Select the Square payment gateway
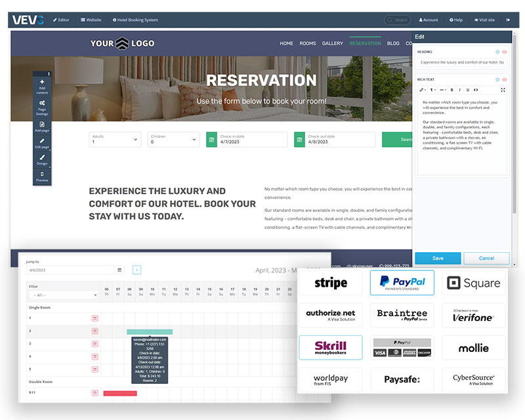Image resolution: width=525 pixels, height=420 pixels. click(x=473, y=283)
